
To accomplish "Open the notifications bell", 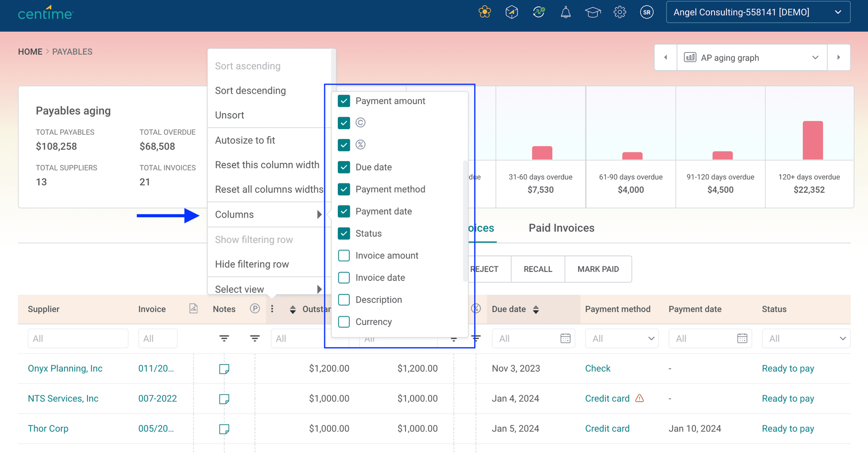I will 566,12.
